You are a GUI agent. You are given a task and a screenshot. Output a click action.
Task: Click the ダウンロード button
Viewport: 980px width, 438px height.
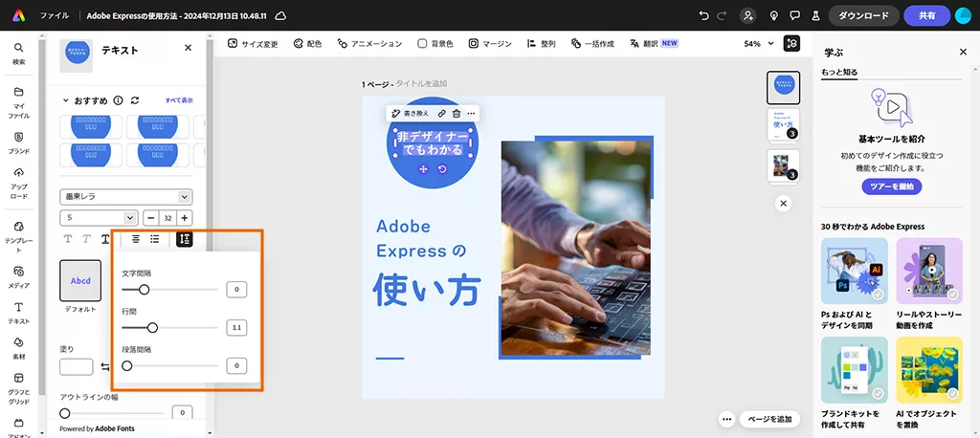click(864, 15)
